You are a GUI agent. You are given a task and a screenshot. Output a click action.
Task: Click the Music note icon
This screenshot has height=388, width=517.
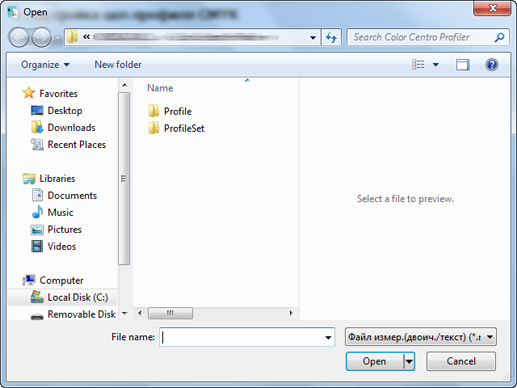pyautogui.click(x=37, y=212)
